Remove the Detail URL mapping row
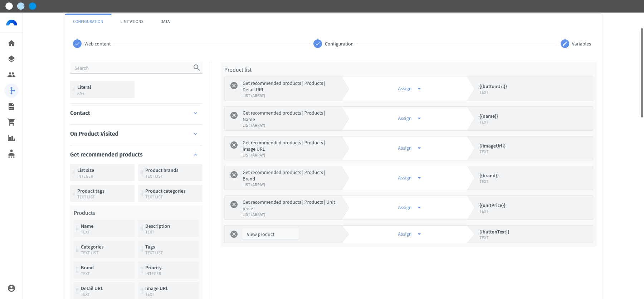Screen dimensions: 644x299 pyautogui.click(x=234, y=86)
